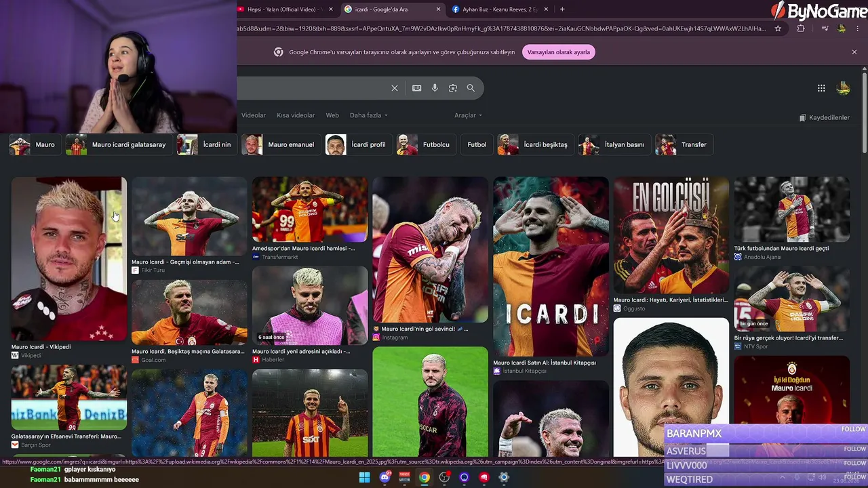Open the Google apps grid

tap(821, 88)
